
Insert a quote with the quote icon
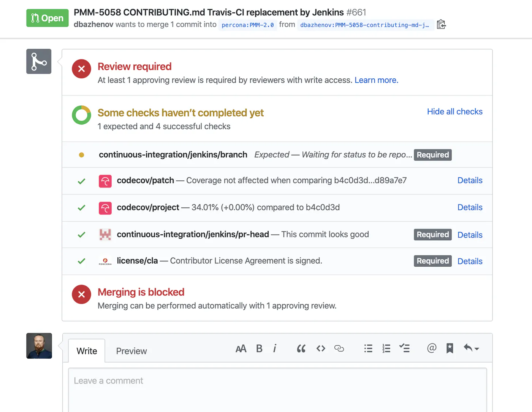(x=301, y=348)
